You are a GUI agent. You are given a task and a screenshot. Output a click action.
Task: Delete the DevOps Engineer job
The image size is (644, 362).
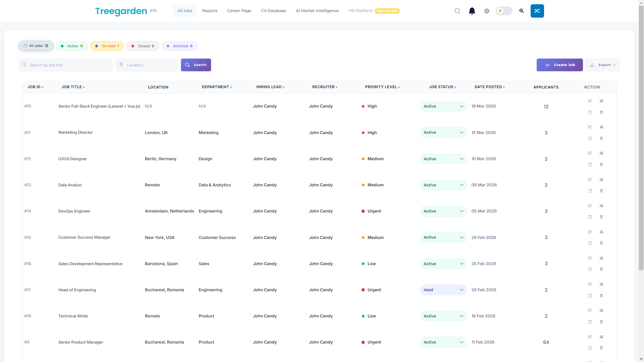click(601, 217)
